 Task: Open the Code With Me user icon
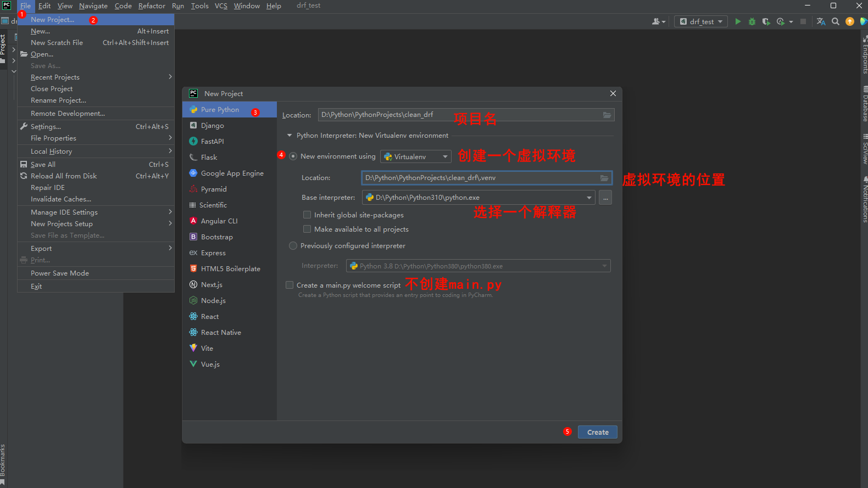click(658, 21)
